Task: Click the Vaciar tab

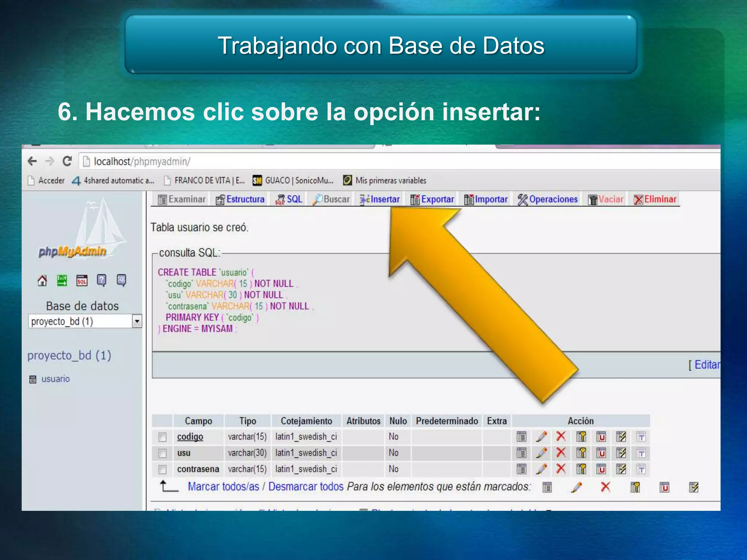Action: click(605, 199)
